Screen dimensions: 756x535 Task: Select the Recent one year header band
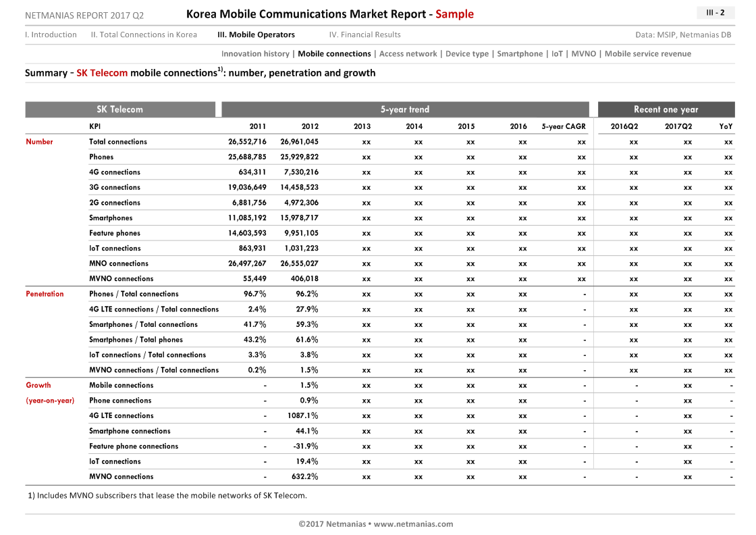point(666,109)
